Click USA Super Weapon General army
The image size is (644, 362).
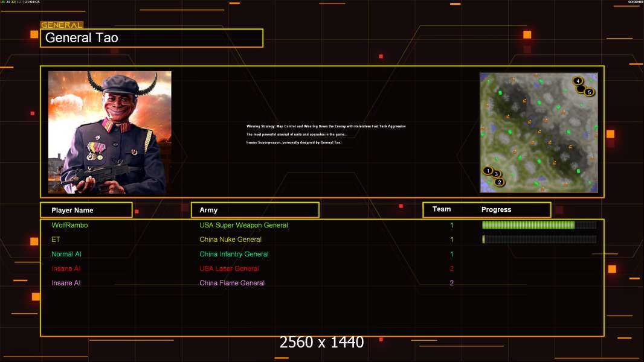click(x=243, y=225)
